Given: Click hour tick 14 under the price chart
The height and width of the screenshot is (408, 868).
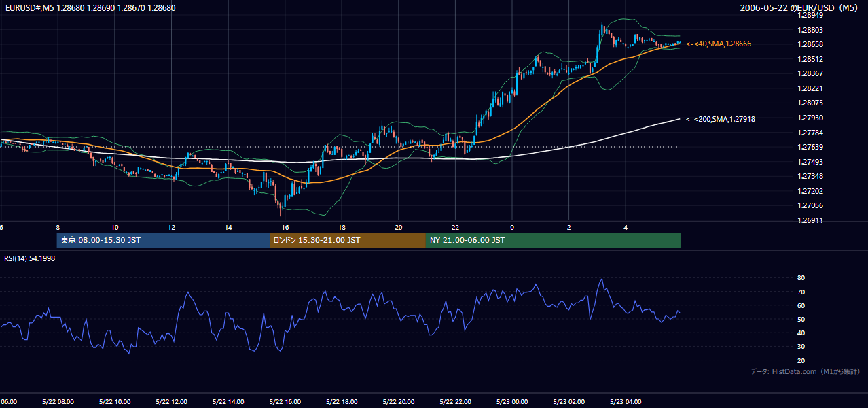Looking at the screenshot, I should [x=228, y=228].
